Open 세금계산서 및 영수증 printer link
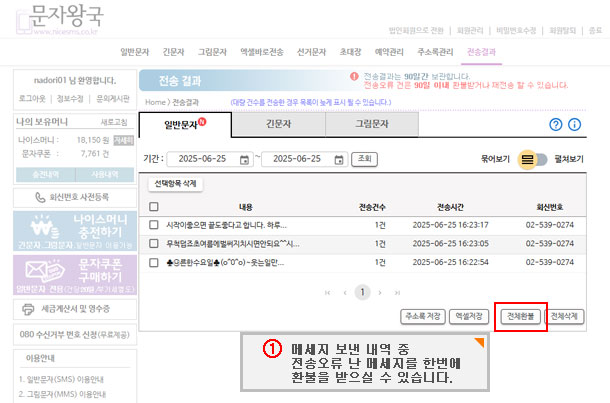 [x=68, y=308]
